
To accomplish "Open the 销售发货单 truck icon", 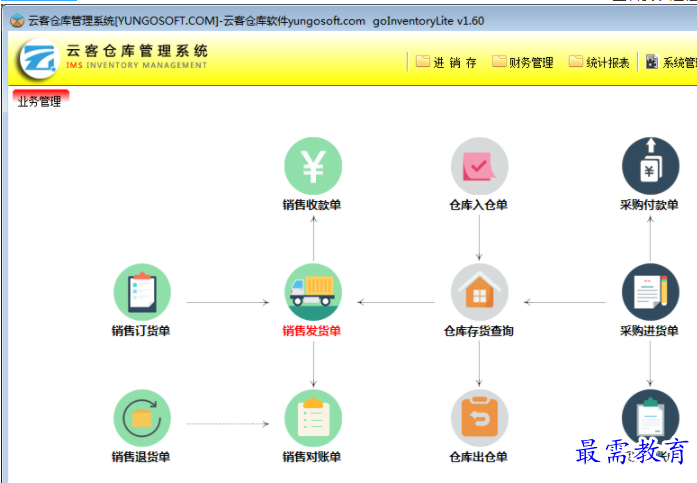I will 313,292.
